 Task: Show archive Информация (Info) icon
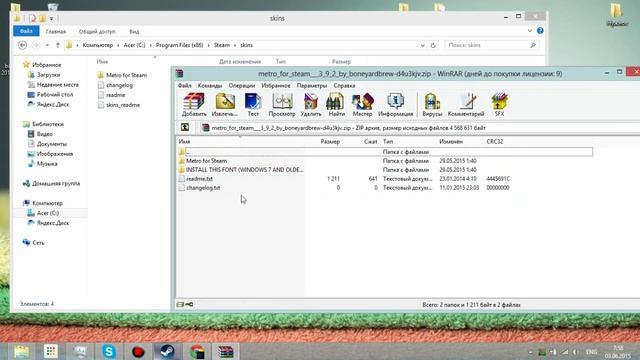coord(396,105)
